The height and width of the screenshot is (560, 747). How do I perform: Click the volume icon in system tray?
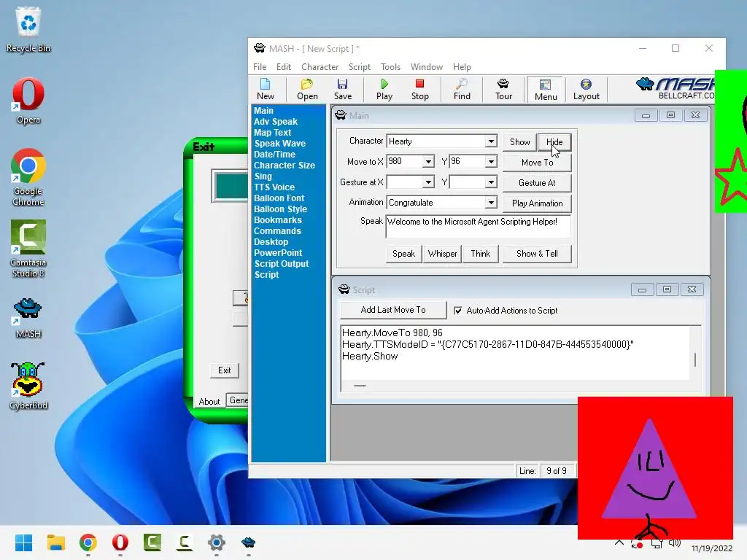pyautogui.click(x=675, y=542)
